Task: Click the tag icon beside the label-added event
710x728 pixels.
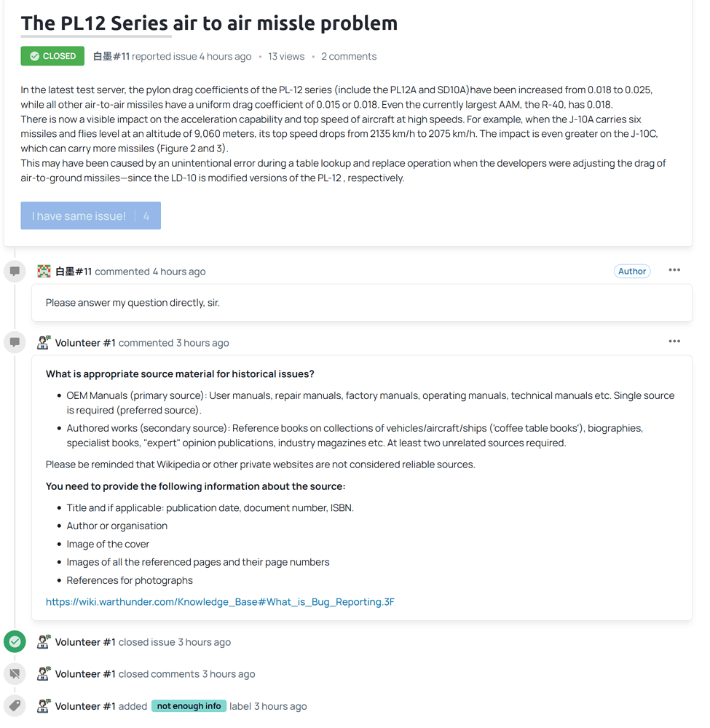Action: (15, 706)
